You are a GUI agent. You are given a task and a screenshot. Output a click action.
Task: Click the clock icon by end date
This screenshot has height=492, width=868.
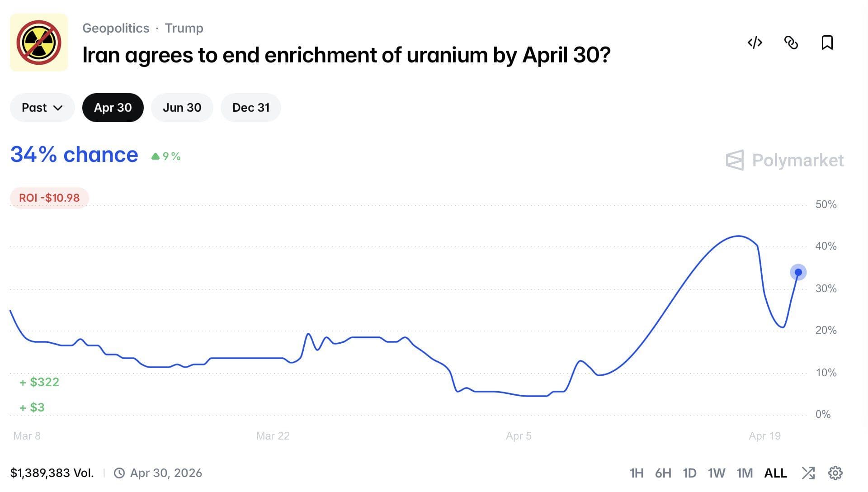119,473
